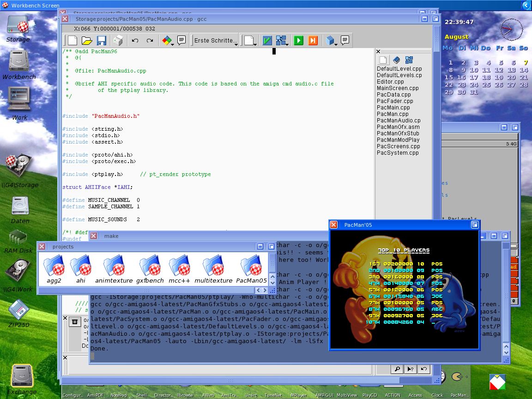Select PacMan.cpp in the file list
The height and width of the screenshot is (399, 532).
393,114
